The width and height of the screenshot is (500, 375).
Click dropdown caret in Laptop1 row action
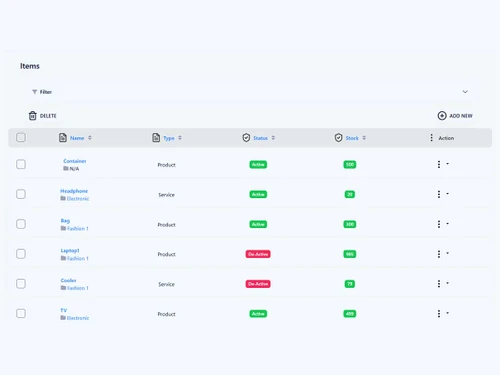pos(447,253)
